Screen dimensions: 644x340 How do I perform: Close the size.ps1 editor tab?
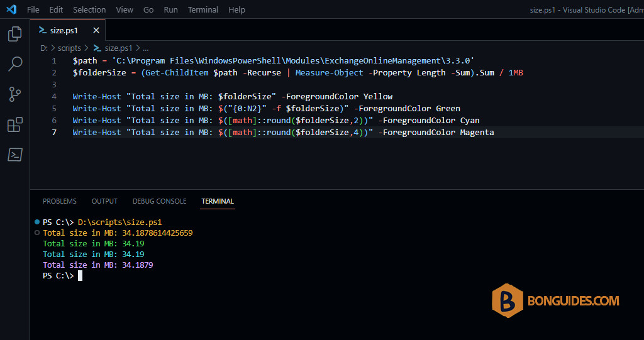(96, 30)
